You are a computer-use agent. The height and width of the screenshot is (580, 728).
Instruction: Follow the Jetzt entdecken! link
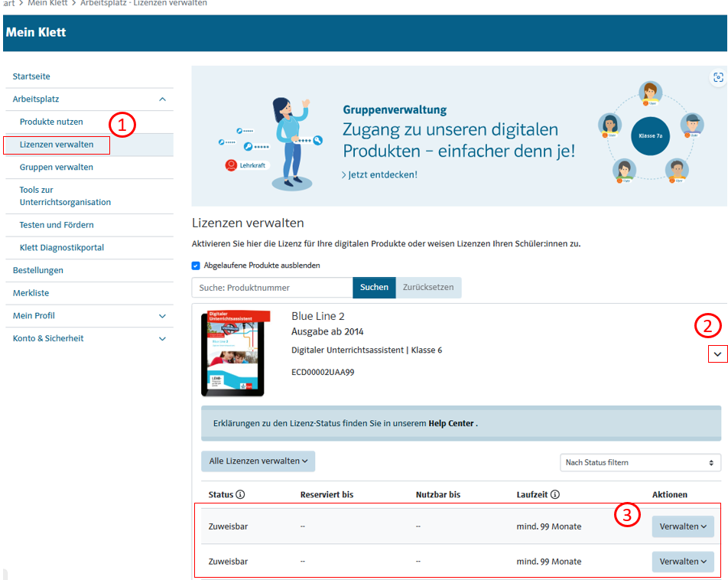pyautogui.click(x=380, y=174)
